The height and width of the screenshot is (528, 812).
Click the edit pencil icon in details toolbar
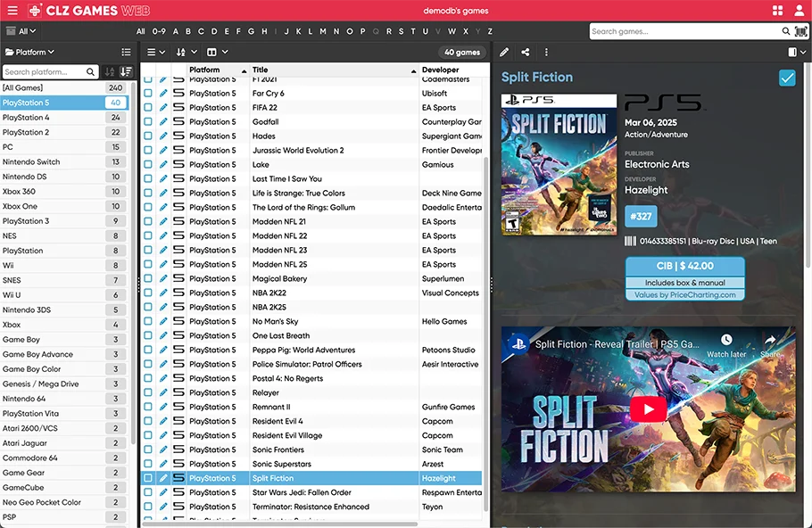click(504, 52)
